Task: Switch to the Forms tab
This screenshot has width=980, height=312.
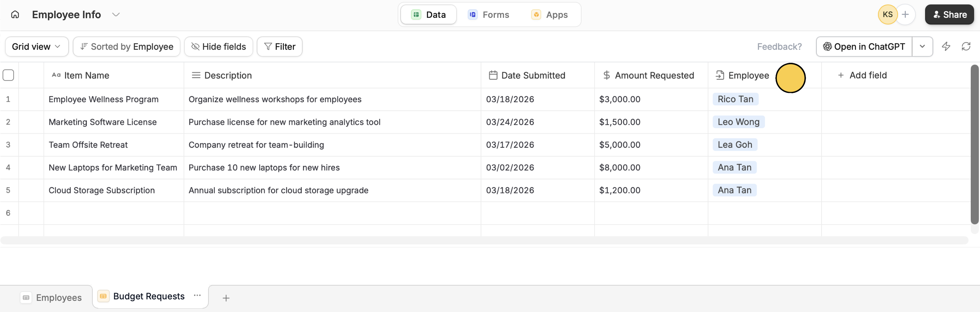Action: point(489,14)
